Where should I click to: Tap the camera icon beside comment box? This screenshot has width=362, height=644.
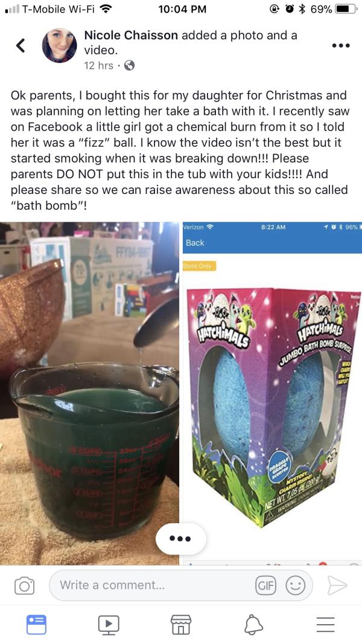[x=24, y=585]
